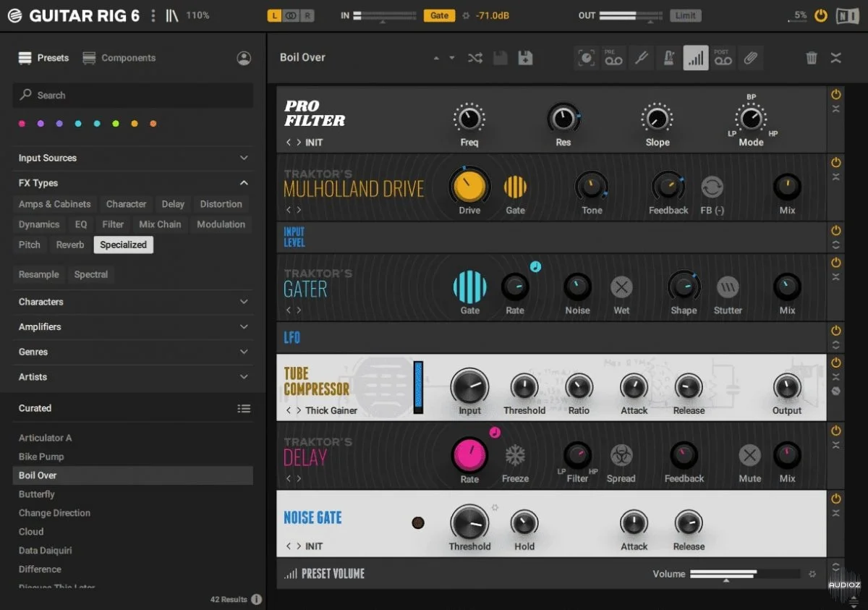Collapse the FX Types section
Screen dimensions: 868x610
tap(244, 183)
